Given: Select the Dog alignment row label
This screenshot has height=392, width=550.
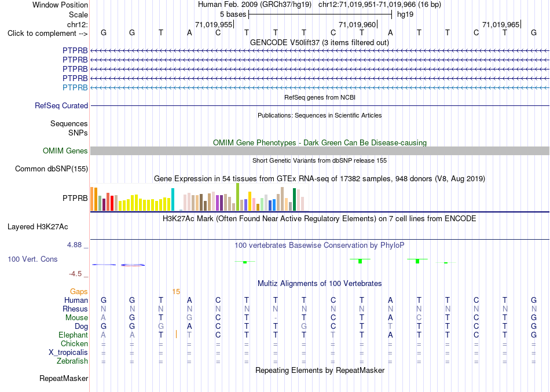Looking at the screenshot, I should tap(81, 327).
